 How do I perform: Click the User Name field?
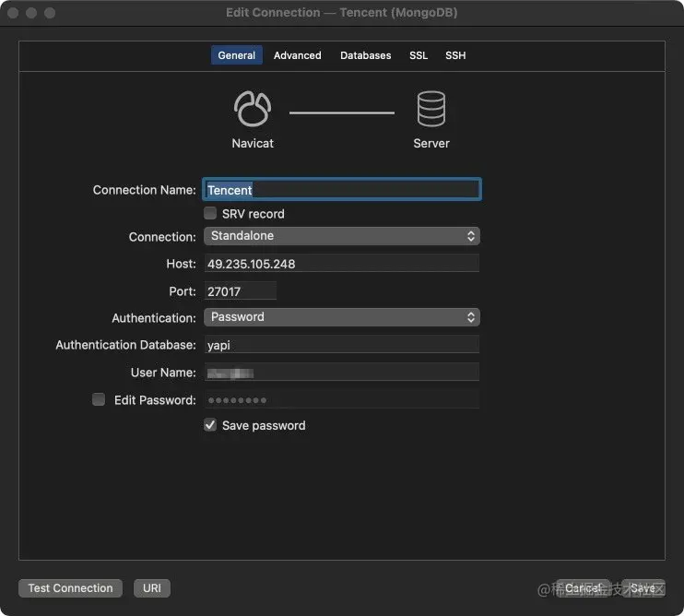342,373
